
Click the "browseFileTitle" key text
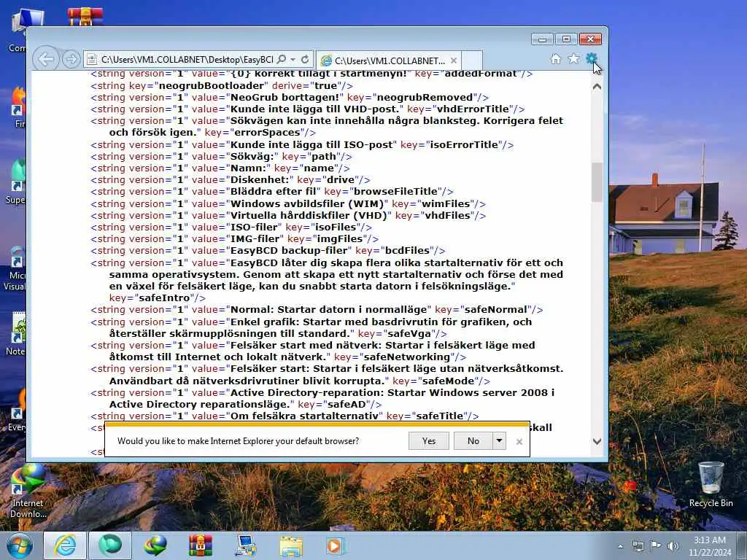coord(395,192)
